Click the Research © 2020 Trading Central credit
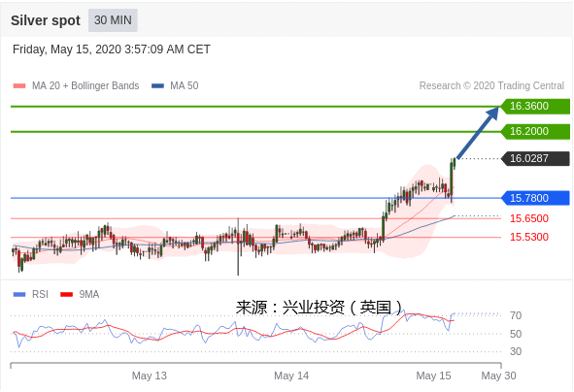This screenshot has height=392, width=574. [x=491, y=85]
